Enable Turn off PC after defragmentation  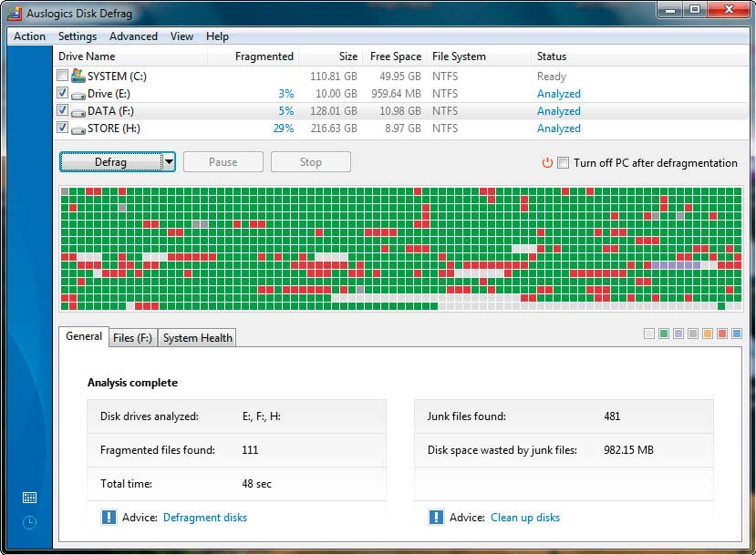(x=563, y=163)
